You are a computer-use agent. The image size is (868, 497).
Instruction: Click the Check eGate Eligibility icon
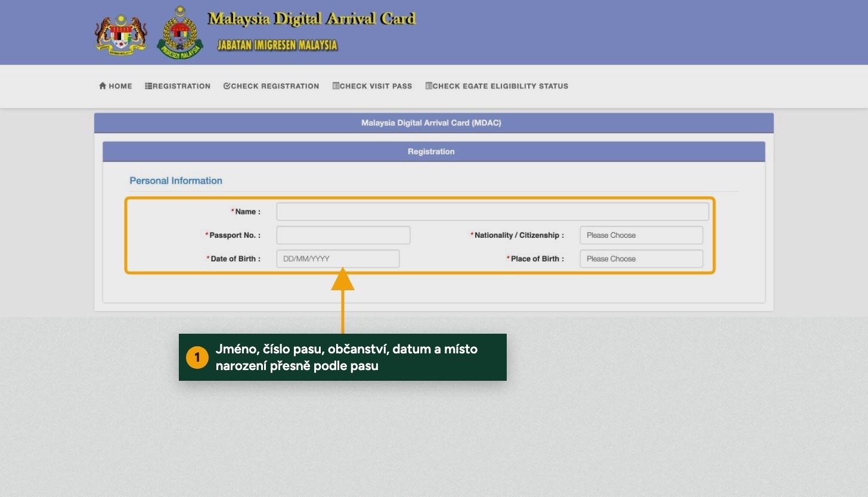pos(429,86)
